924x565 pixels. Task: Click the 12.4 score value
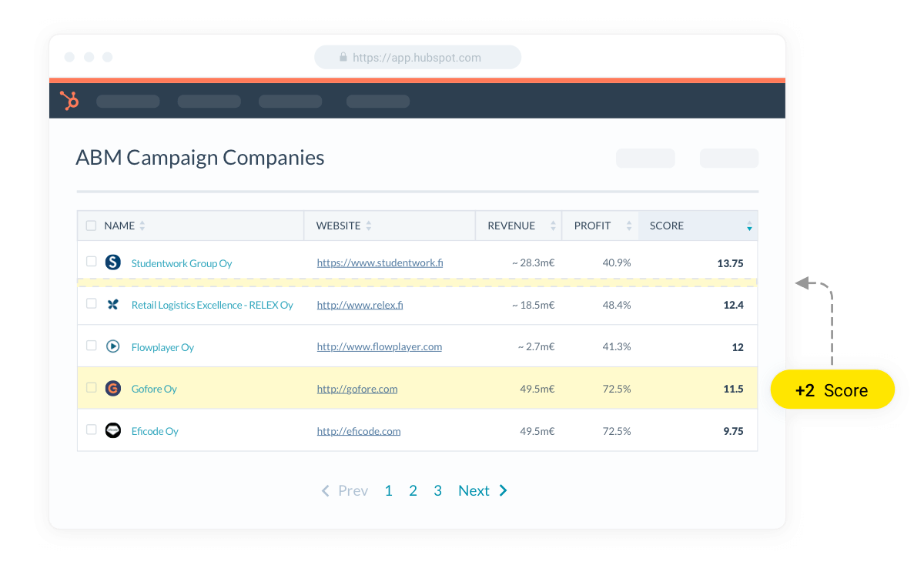click(x=733, y=305)
